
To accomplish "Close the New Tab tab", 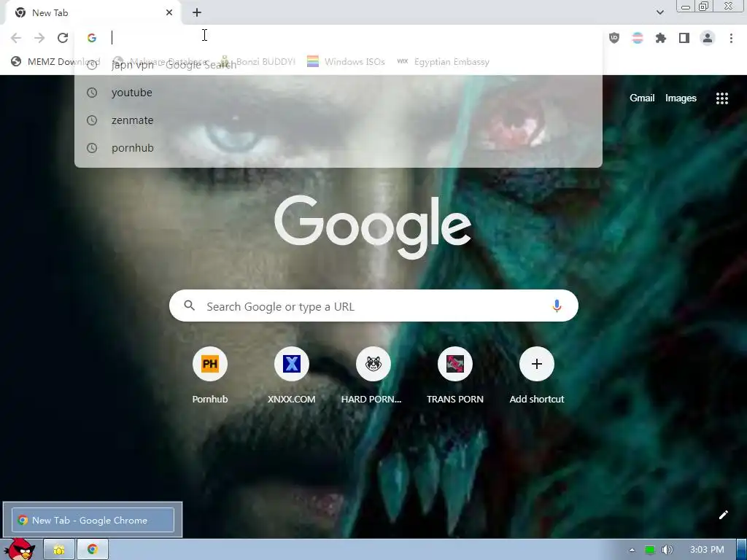I will click(x=169, y=13).
